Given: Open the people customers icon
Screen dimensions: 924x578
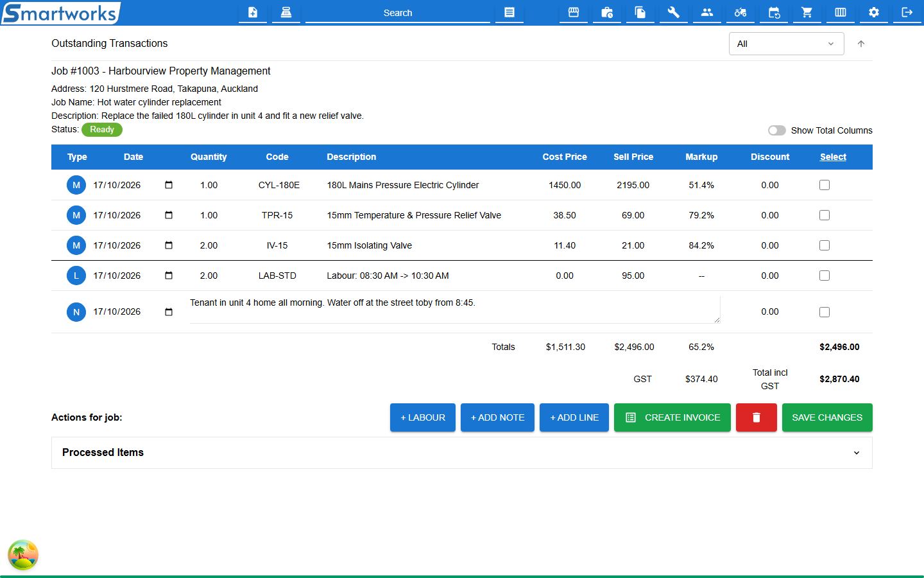Looking at the screenshot, I should coord(707,12).
